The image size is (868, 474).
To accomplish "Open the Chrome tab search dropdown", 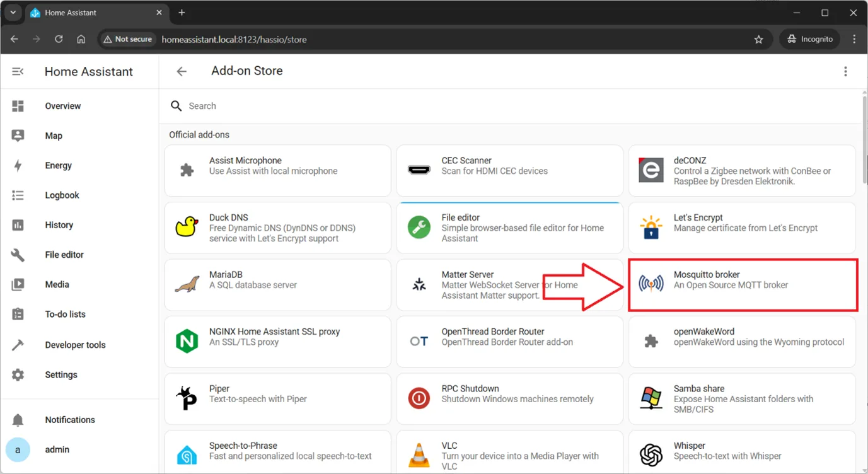I will (13, 13).
